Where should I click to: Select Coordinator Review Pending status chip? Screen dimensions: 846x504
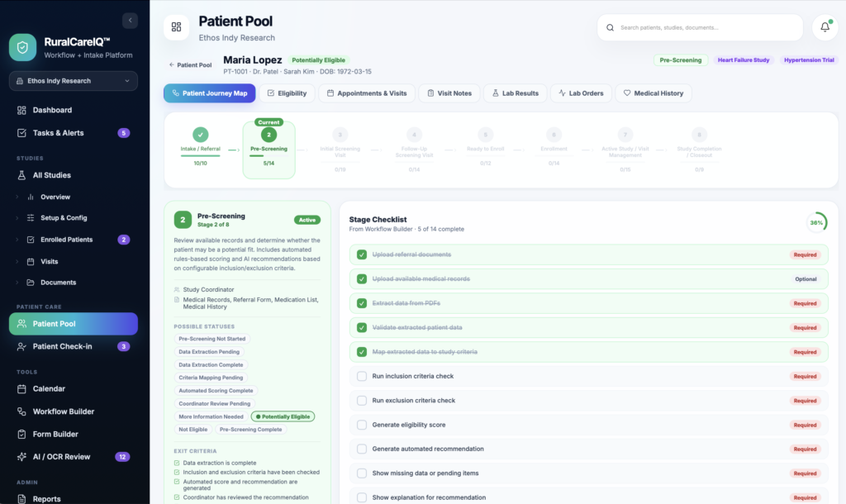[x=214, y=404]
